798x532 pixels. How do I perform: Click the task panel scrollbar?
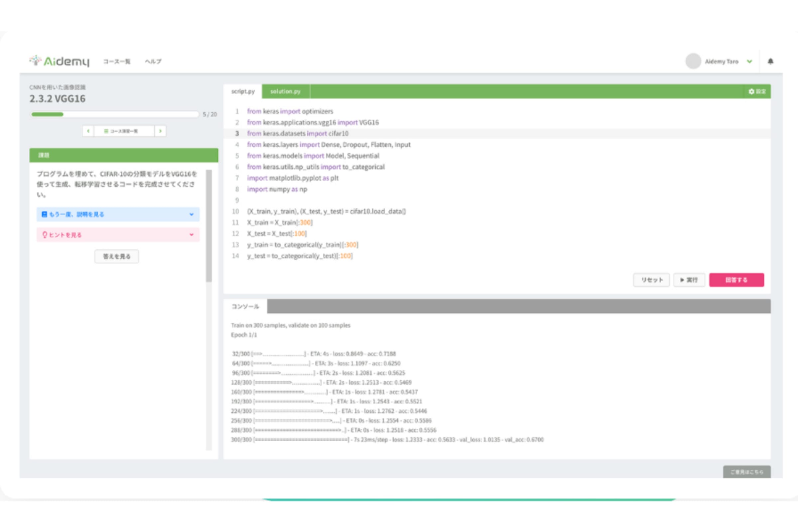[209, 226]
